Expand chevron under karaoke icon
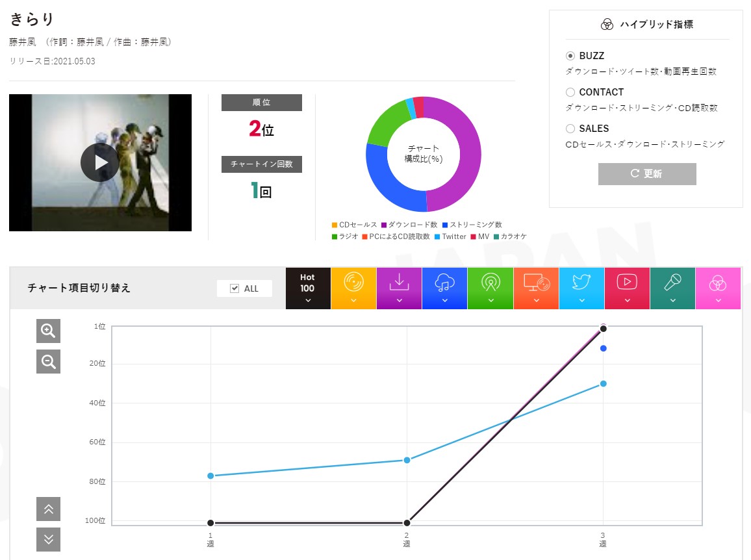The width and height of the screenshot is (751, 560). pyautogui.click(x=672, y=300)
